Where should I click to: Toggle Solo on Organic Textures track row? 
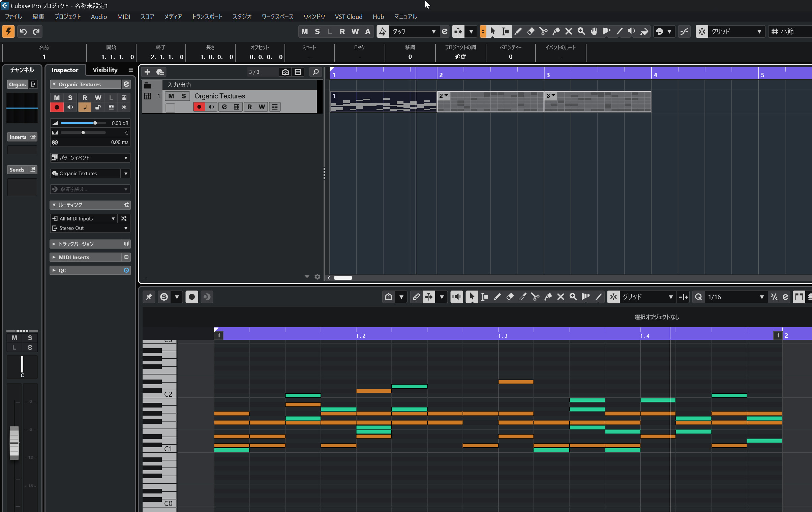[183, 96]
